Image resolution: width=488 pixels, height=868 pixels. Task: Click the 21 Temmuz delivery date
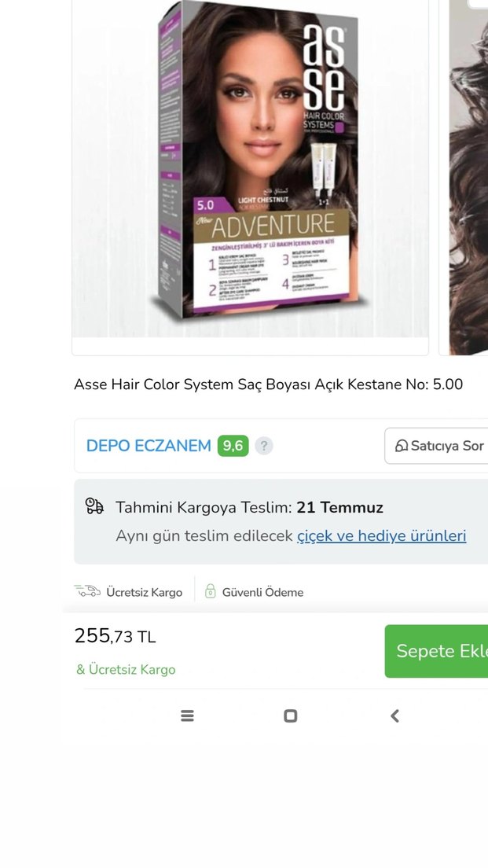339,507
